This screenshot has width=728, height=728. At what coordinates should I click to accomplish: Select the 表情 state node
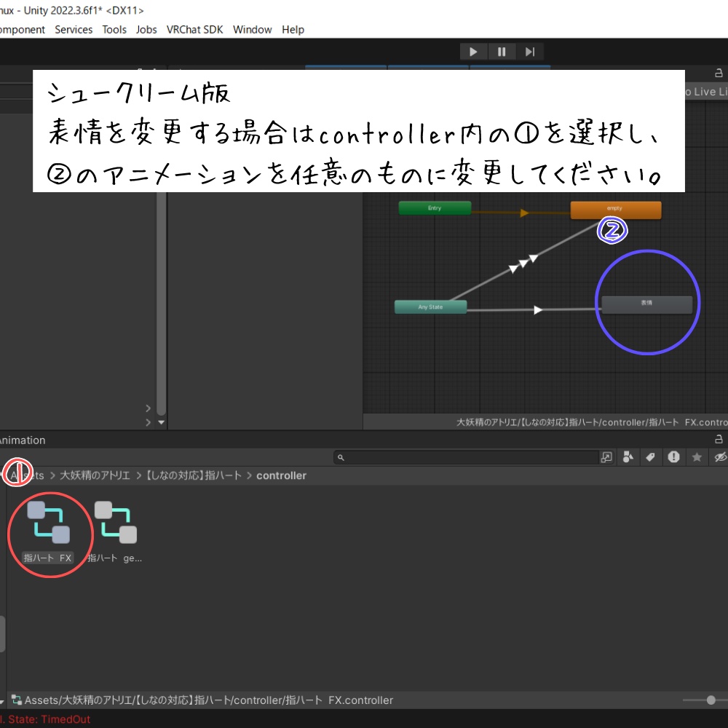[x=646, y=304]
